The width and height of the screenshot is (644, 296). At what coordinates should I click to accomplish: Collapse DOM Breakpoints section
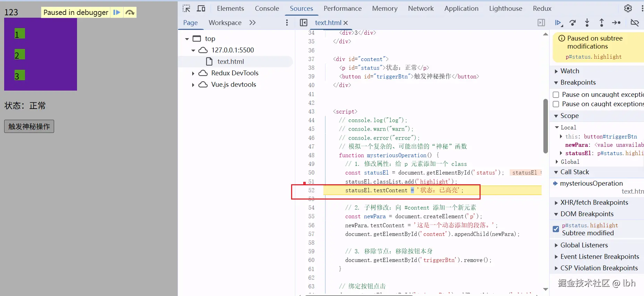(x=556, y=214)
